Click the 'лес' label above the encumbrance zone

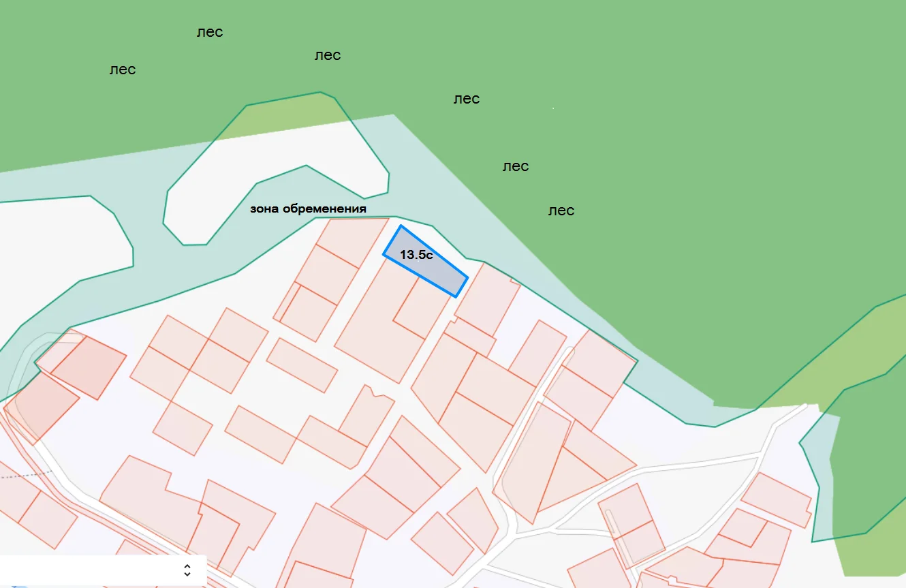[328, 55]
